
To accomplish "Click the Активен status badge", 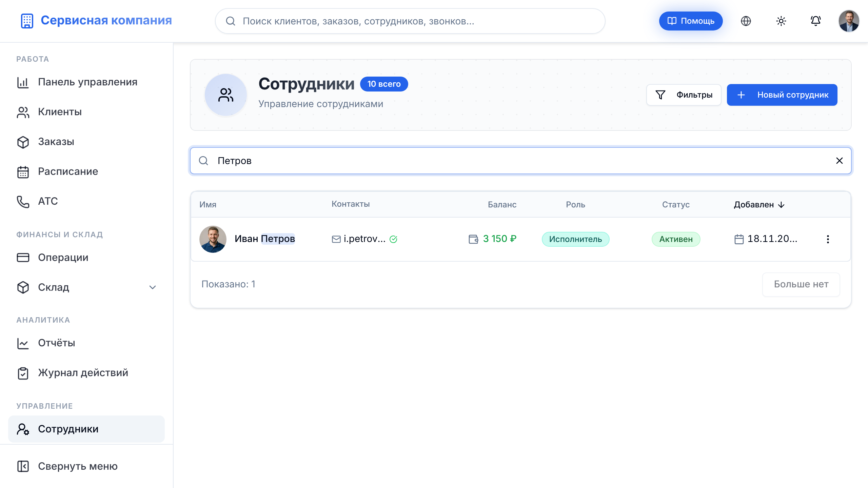I will tap(676, 239).
